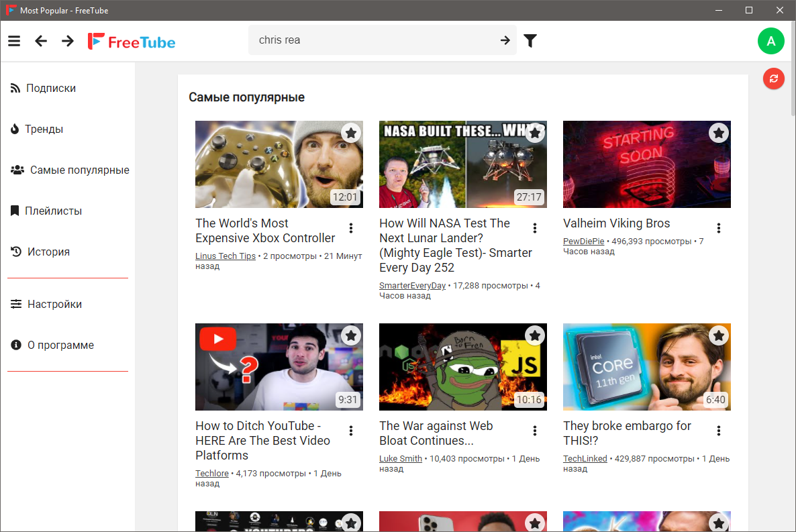Viewport: 796px width, 532px height.
Task: Open options for NASA Lunar Lander video
Action: pos(535,228)
